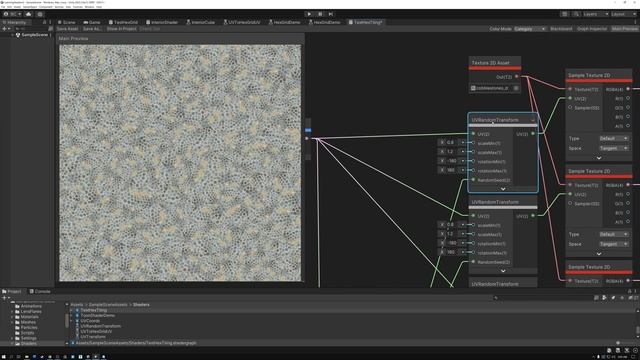This screenshot has height=360, width=640.
Task: Switch to the Scene tab
Action: tap(67, 22)
